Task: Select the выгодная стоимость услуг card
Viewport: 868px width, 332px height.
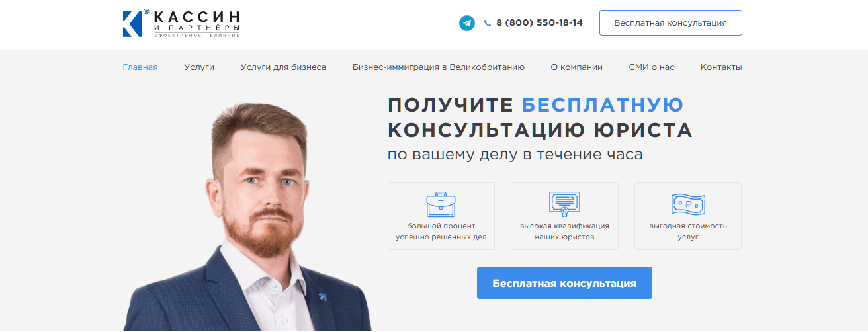Action: tap(688, 216)
